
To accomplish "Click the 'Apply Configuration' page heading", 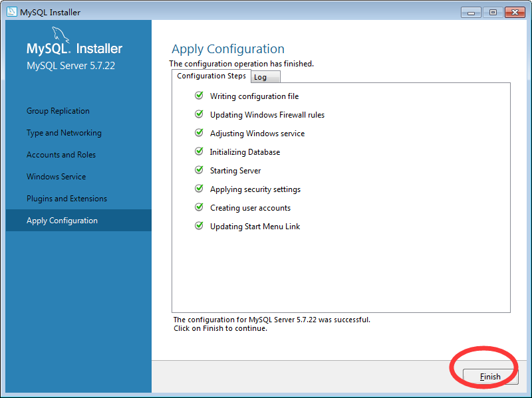I will (x=228, y=49).
